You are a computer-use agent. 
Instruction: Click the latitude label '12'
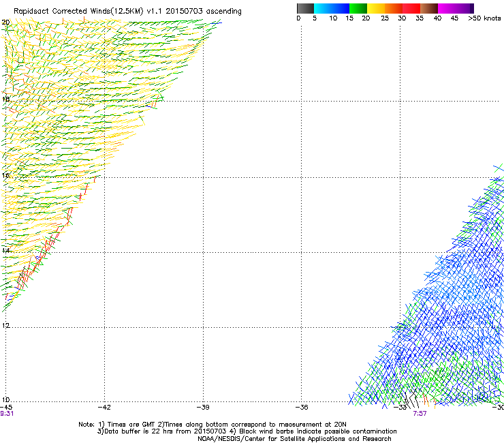(5, 326)
